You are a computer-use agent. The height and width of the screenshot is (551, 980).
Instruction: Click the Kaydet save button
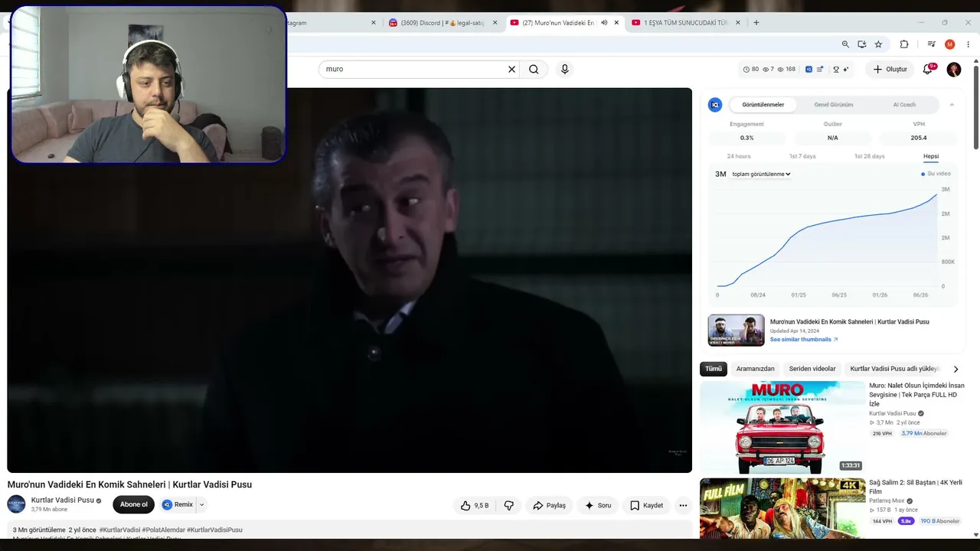click(x=646, y=505)
